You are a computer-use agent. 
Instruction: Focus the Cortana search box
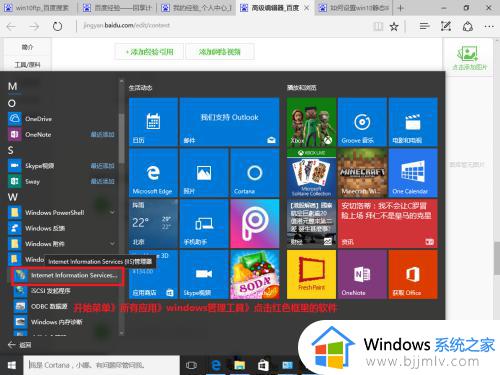(101, 365)
